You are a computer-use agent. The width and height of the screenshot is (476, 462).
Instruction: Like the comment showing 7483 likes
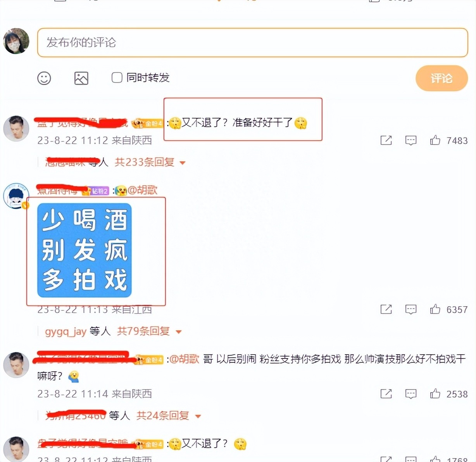click(x=435, y=140)
